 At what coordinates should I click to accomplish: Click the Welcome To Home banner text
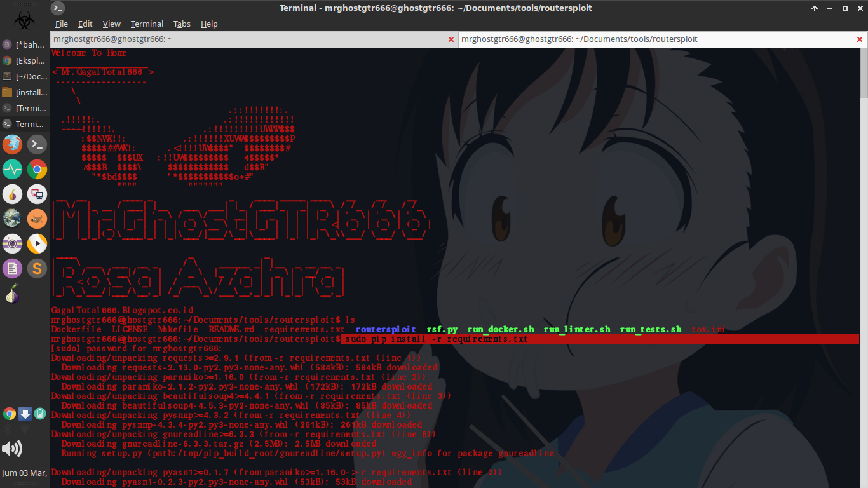point(89,53)
